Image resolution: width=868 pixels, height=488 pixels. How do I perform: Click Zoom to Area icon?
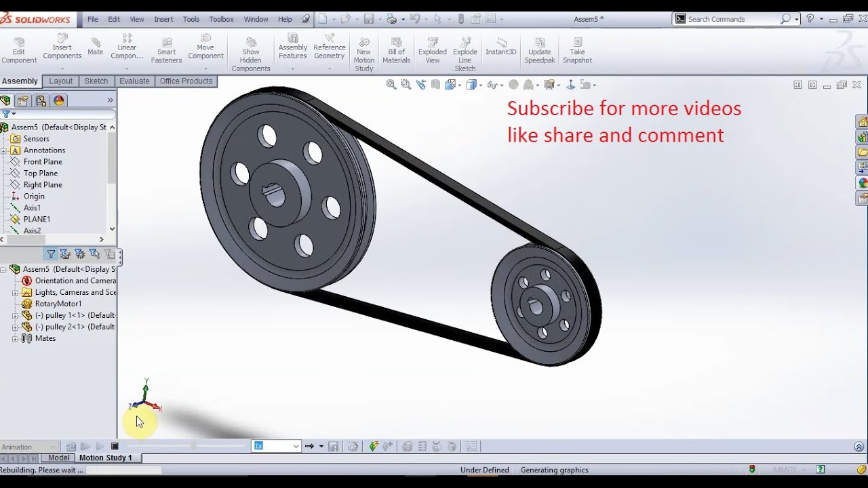[406, 85]
